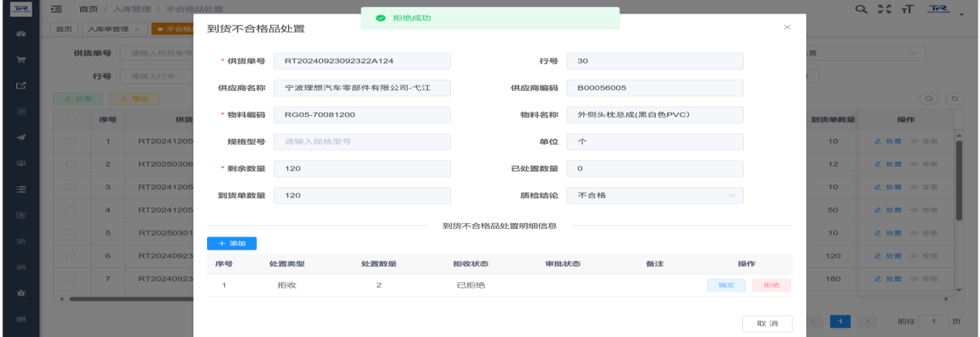This screenshot has width=980, height=337.
Task: Open the paper plane sidebar icon
Action: (x=21, y=137)
